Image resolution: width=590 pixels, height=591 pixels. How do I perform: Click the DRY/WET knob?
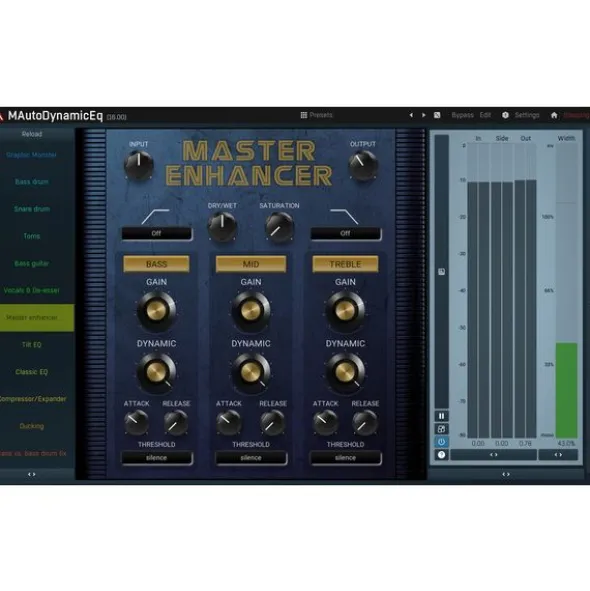222,227
